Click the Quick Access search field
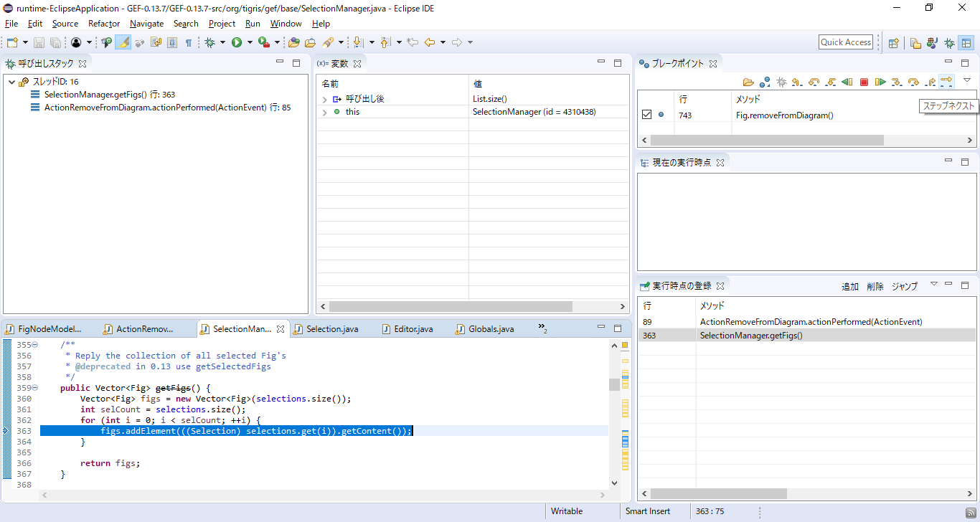 point(846,42)
